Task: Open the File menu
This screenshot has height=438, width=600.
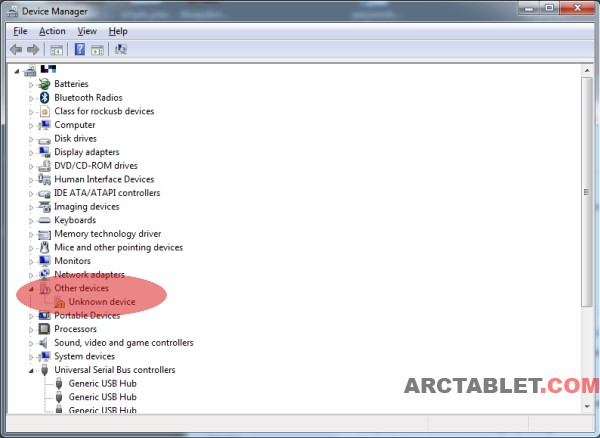Action: pos(20,31)
